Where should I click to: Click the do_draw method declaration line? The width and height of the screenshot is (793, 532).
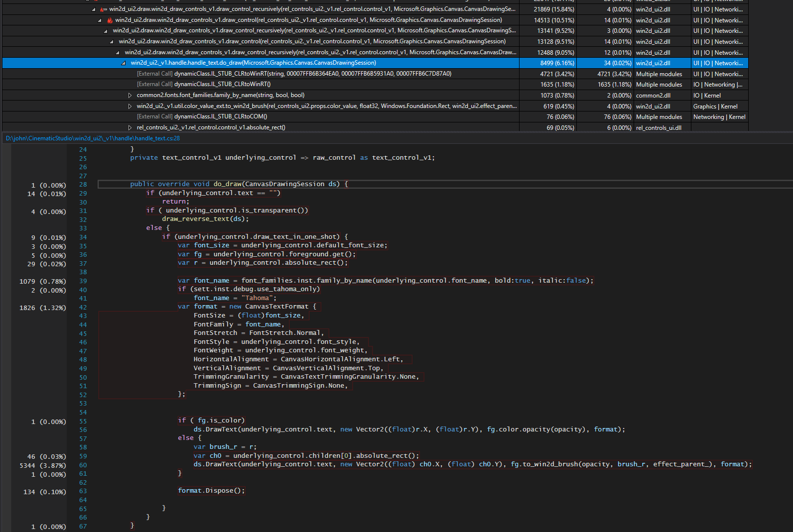tap(239, 184)
